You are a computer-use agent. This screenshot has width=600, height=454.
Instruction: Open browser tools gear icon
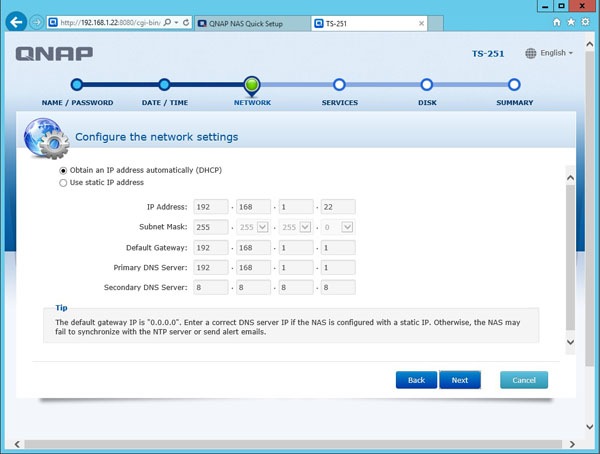click(585, 22)
